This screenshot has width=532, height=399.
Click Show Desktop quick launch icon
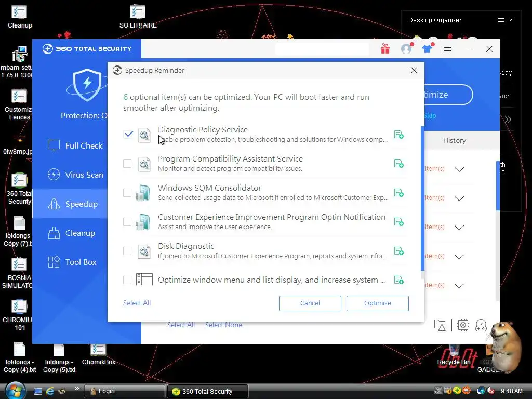37,391
